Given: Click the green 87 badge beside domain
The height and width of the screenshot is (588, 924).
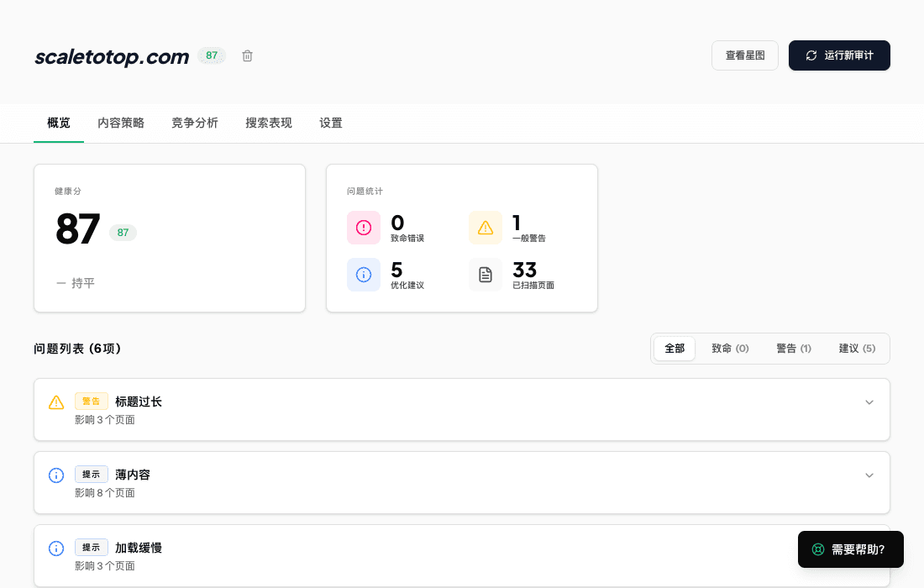Looking at the screenshot, I should 212,55.
